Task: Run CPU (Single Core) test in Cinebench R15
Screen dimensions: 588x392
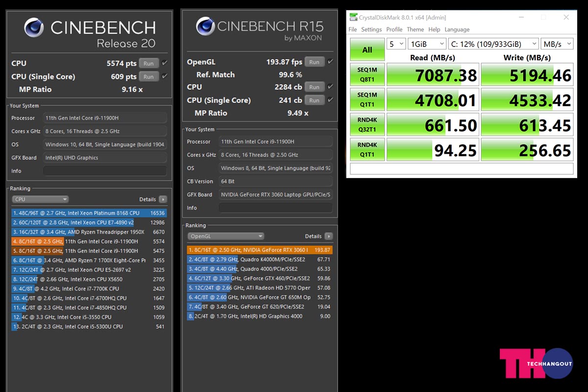Action: 314,100
